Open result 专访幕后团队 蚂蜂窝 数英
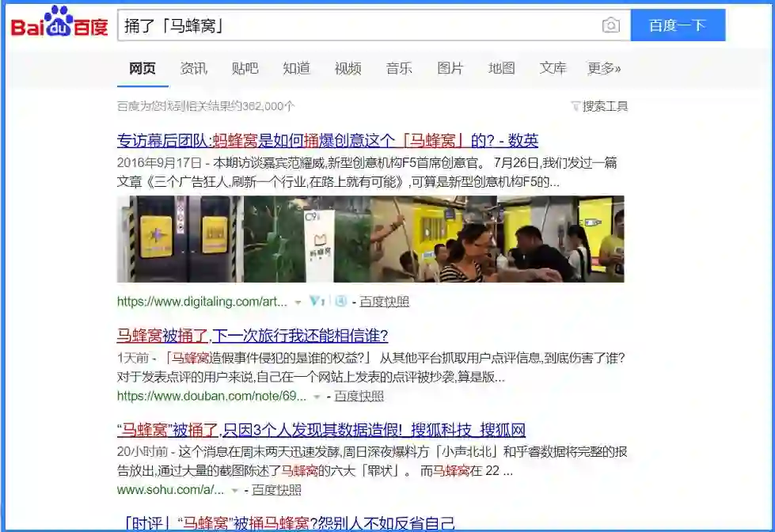 point(328,141)
